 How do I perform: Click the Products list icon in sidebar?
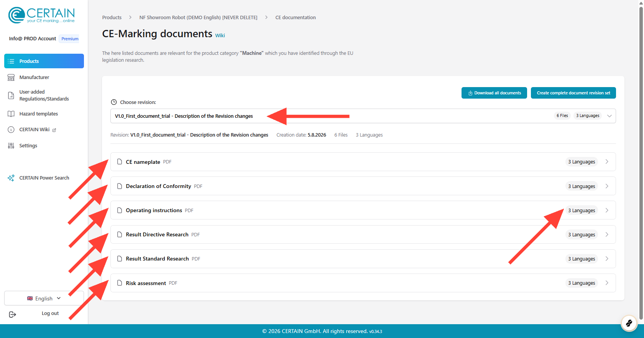click(11, 61)
